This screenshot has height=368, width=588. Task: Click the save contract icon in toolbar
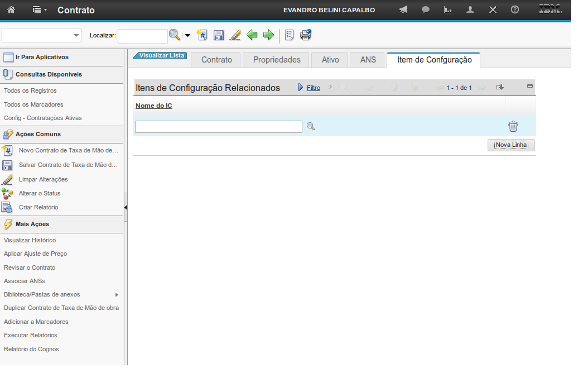(219, 35)
